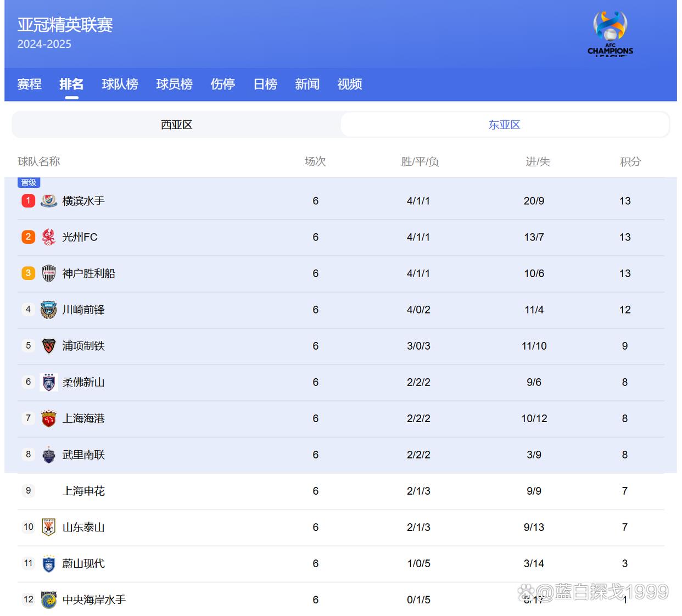Click 蔚山现代's 1/0/5 record
This screenshot has height=616, width=682.
tap(418, 563)
